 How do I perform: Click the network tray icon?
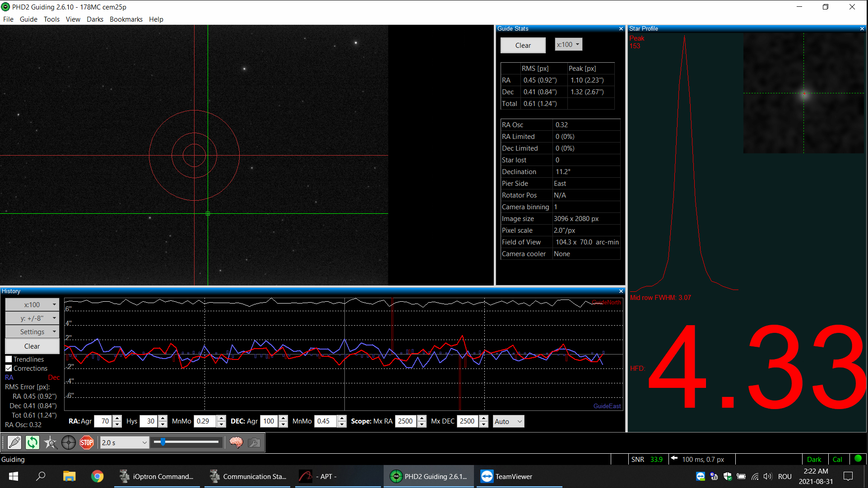(755, 476)
